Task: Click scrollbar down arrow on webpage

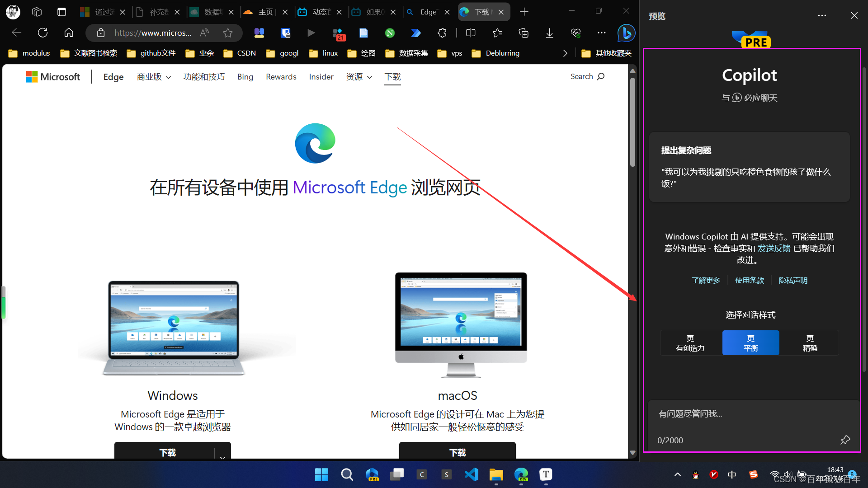Action: tap(632, 453)
